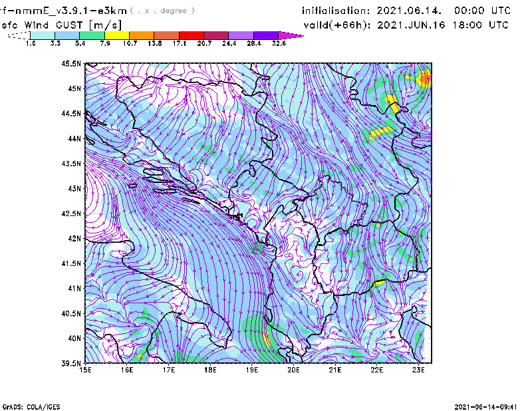Viewport: 532px width, 411px height.
Task: Click the legend value 13.8
Action: click(155, 43)
